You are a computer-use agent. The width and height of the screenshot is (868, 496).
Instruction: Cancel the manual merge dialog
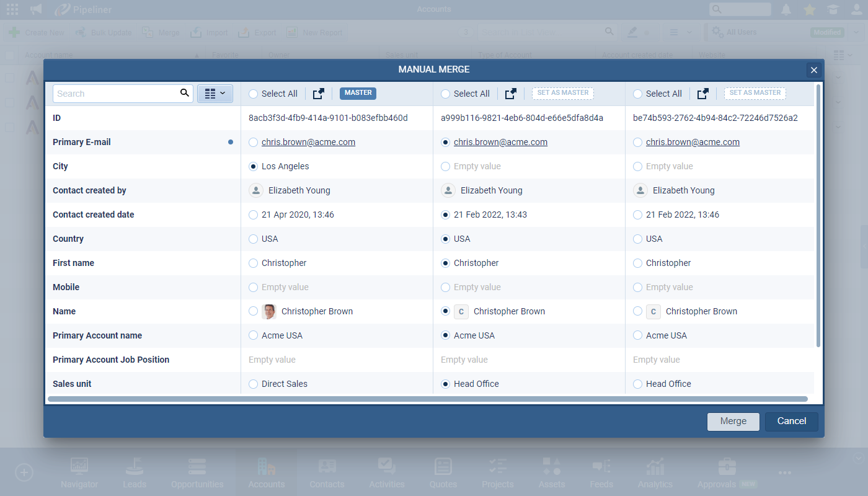[791, 421]
